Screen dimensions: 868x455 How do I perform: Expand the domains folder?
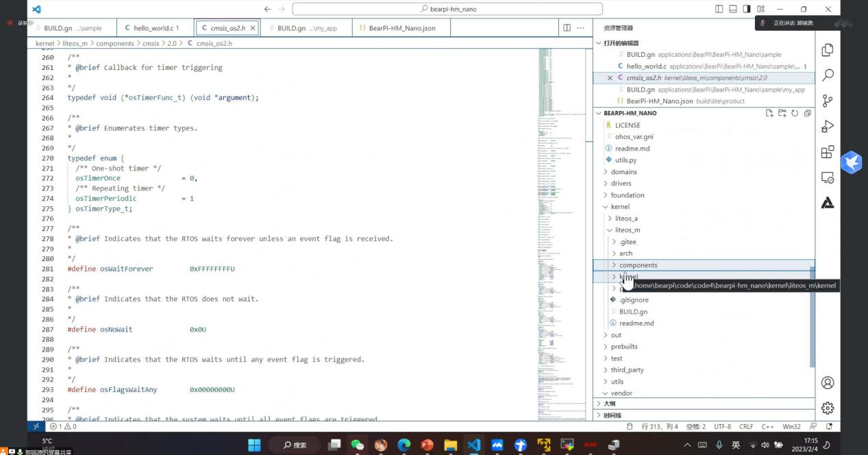[x=623, y=172]
